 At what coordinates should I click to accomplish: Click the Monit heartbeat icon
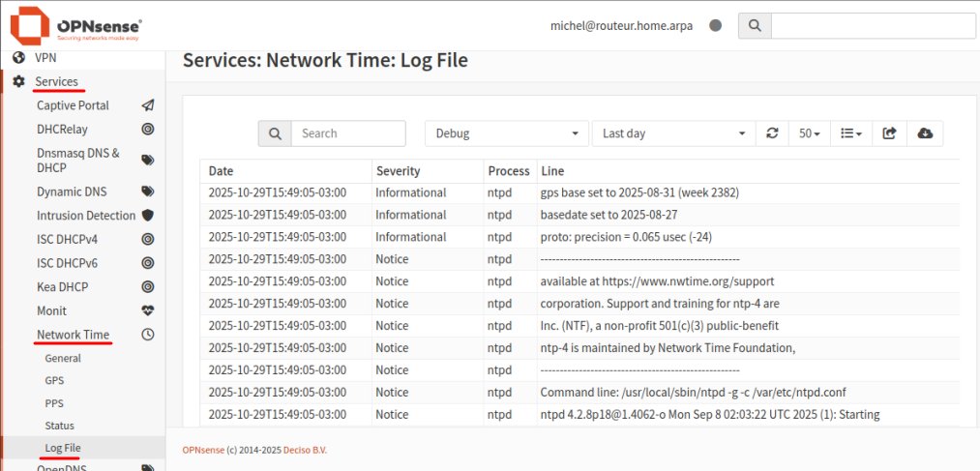[147, 311]
